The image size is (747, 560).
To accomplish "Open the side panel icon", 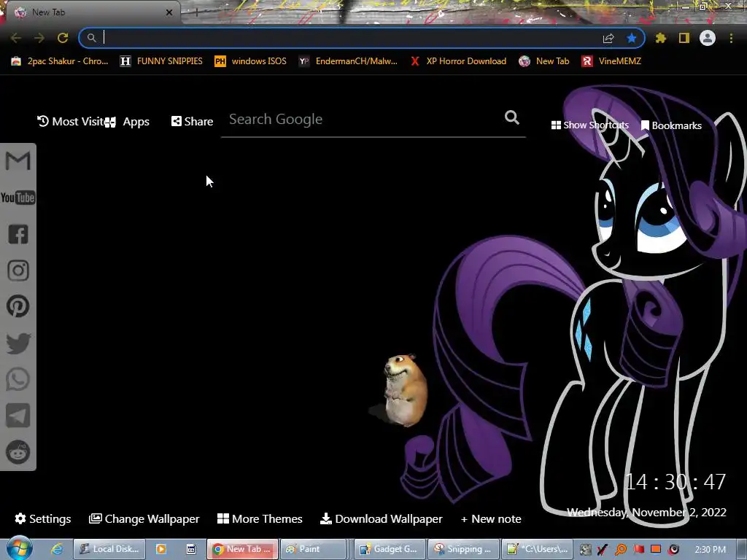I will click(684, 38).
